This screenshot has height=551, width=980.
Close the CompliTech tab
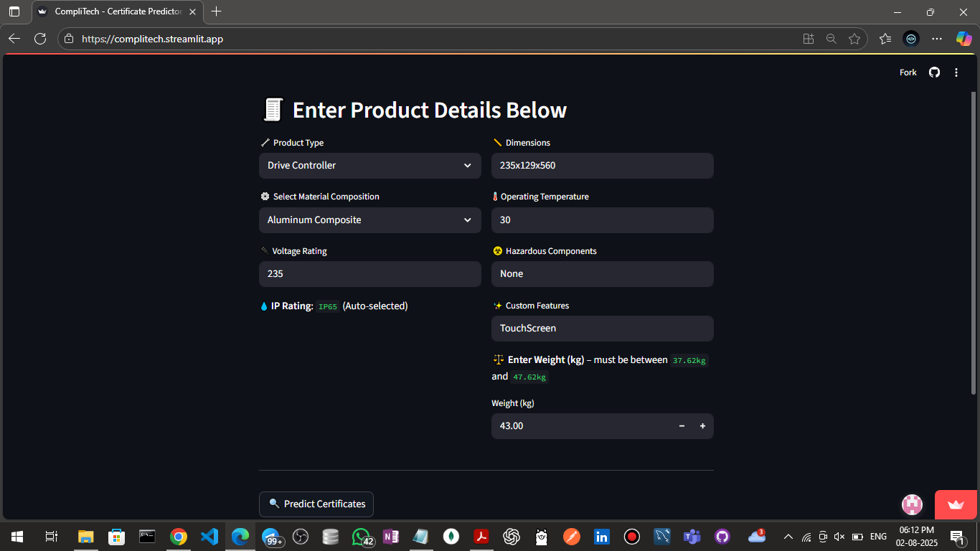[192, 11]
